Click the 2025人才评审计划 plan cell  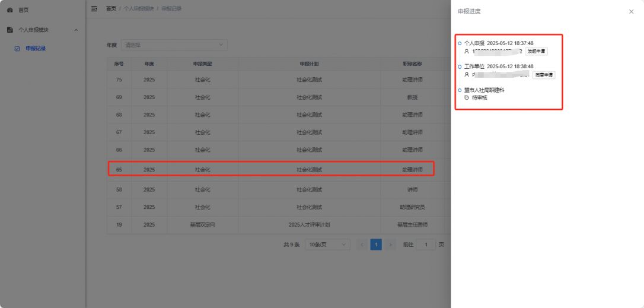tap(310, 224)
